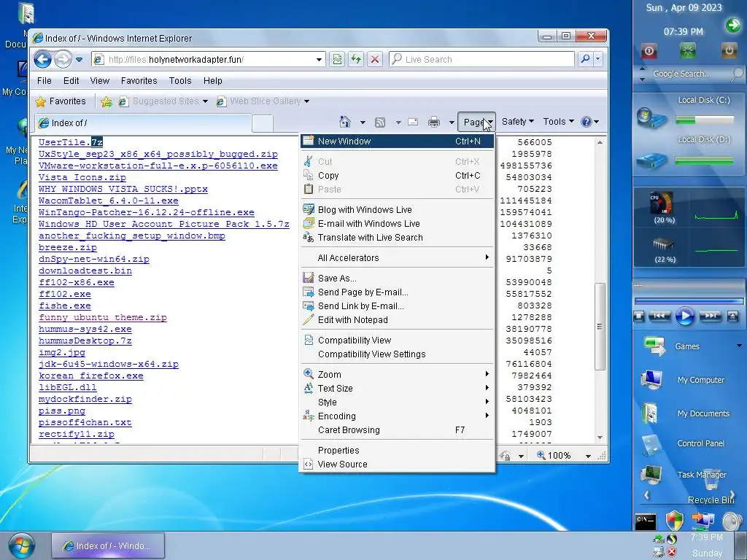Open the address bar history dropdown
This screenshot has height=560, width=747.
click(319, 60)
